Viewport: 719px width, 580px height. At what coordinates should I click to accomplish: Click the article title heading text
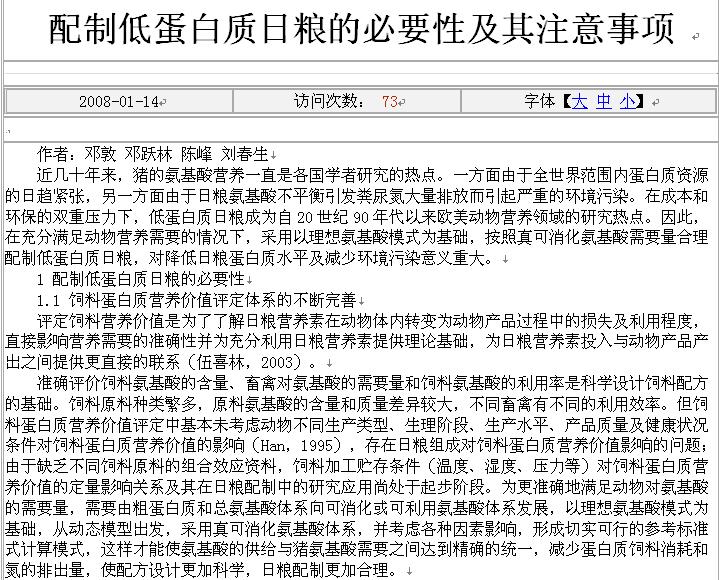pyautogui.click(x=362, y=30)
